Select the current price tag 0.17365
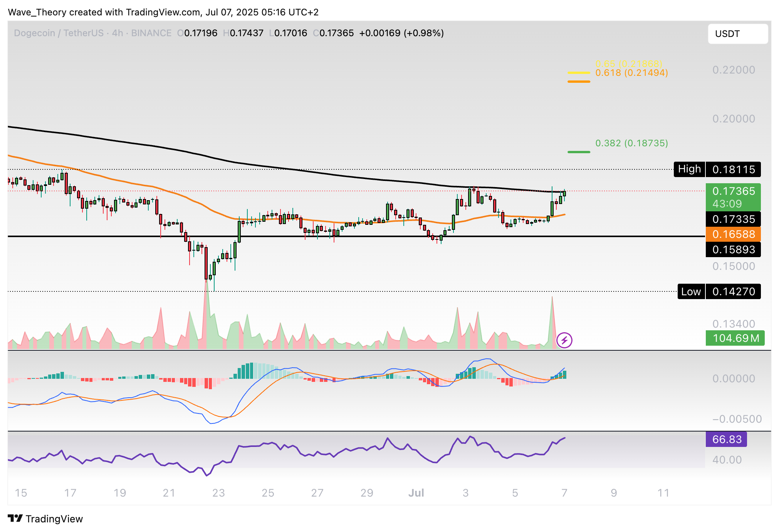Viewport: 779px width, 532px height. pos(733,191)
